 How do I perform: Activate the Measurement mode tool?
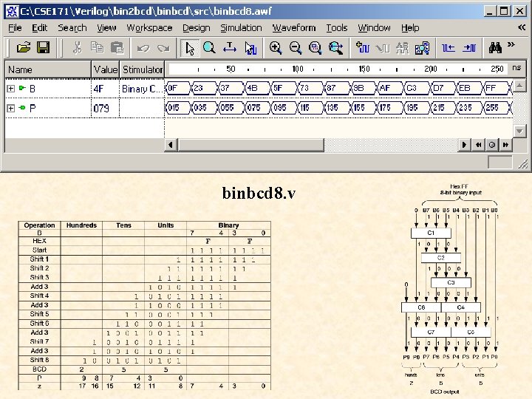(230, 48)
